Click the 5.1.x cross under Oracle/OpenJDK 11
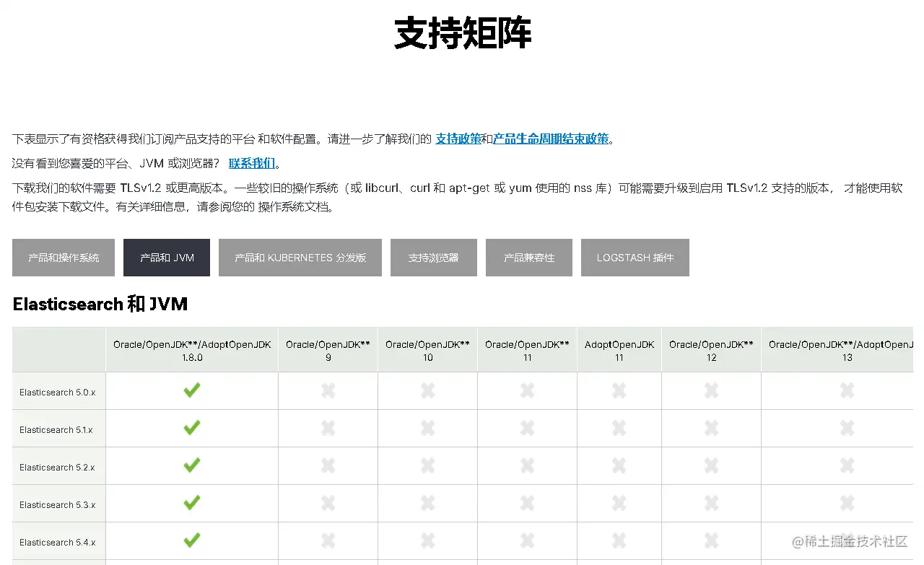 click(527, 428)
